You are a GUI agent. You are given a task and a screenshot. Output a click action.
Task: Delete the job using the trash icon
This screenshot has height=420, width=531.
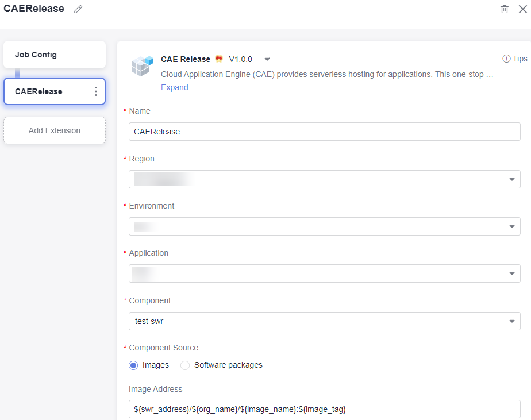click(x=504, y=9)
